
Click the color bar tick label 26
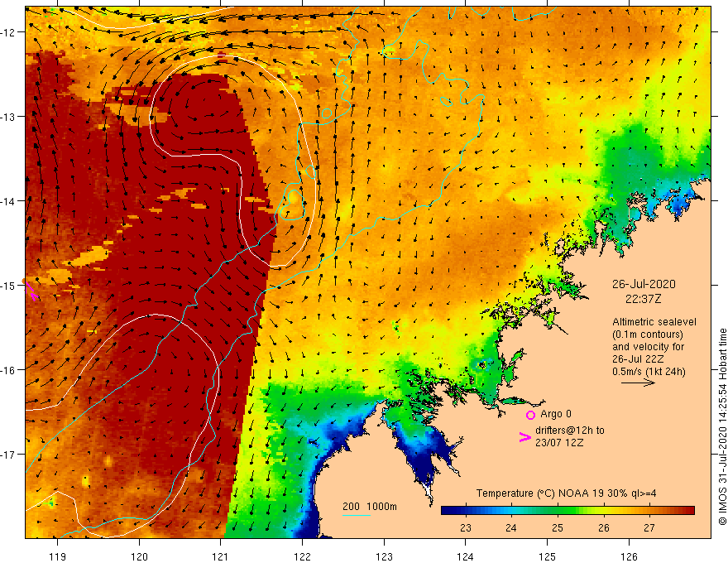603,527
